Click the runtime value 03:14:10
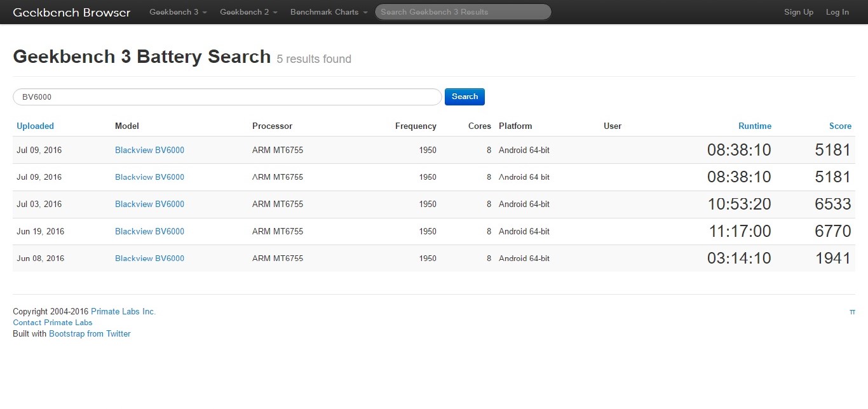This screenshot has width=868, height=409. 739,258
